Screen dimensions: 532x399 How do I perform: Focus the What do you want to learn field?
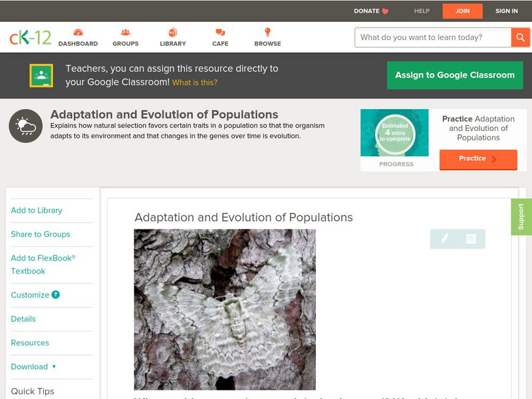(433, 37)
